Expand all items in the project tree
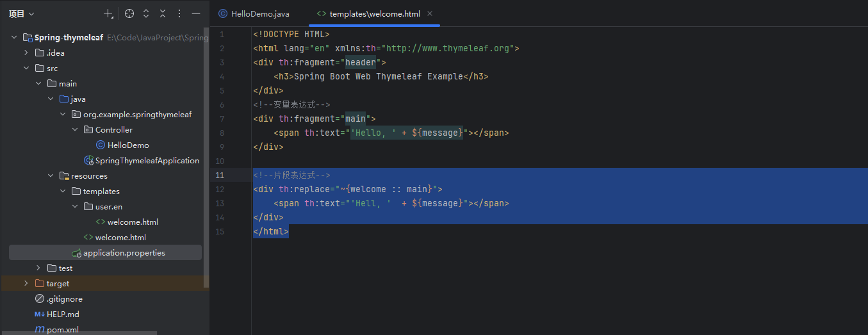 [x=146, y=13]
